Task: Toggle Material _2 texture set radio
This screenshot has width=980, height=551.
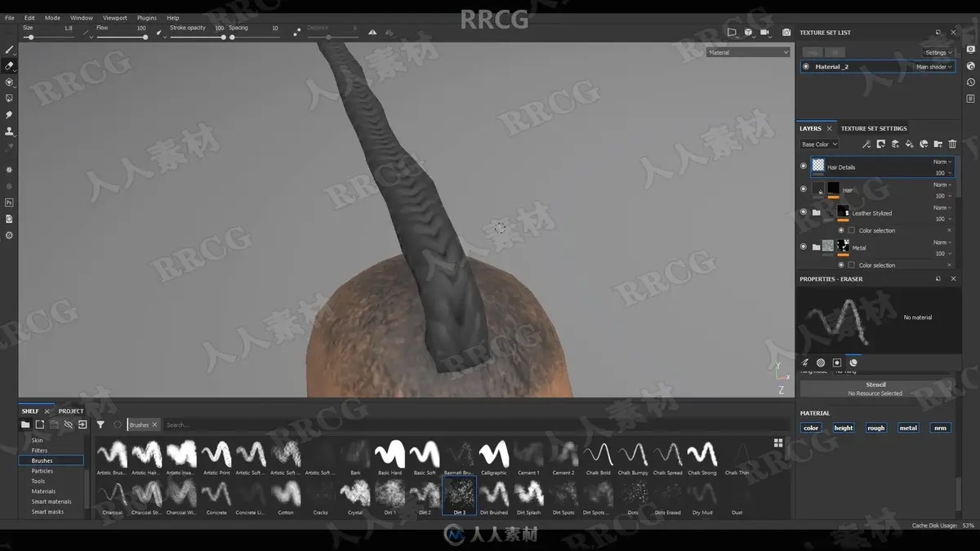Action: point(806,67)
